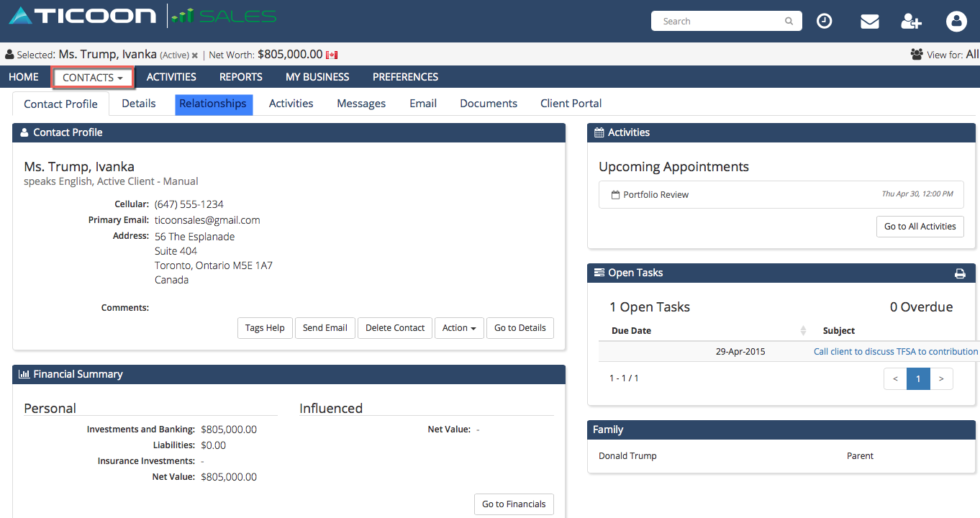Image resolution: width=980 pixels, height=518 pixels.
Task: Open the user account avatar icon
Action: point(956,22)
